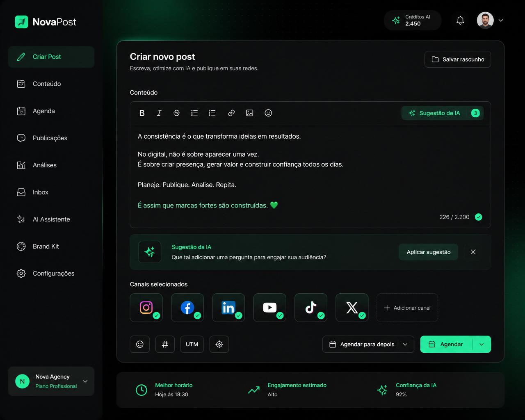
Task: Open emoji button below the channels
Action: pyautogui.click(x=140, y=344)
